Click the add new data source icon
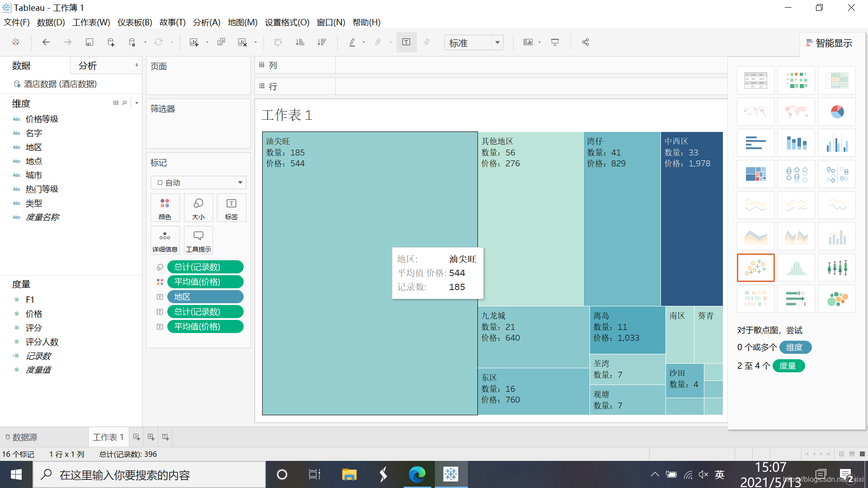The image size is (868, 488). 111,42
